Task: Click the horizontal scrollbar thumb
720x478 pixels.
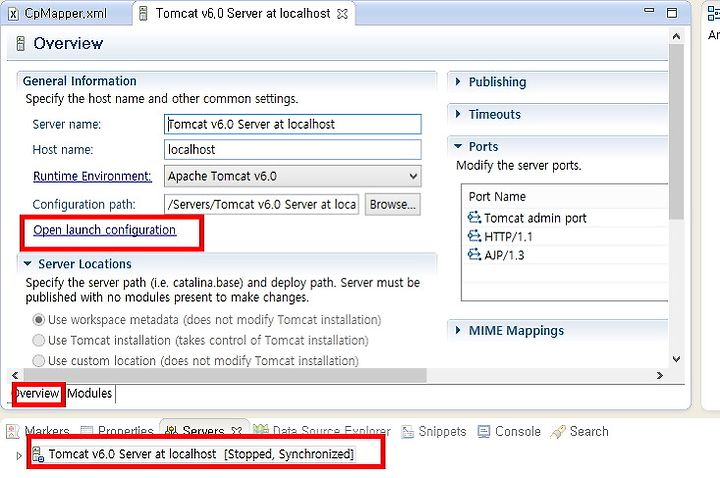Action: [225, 375]
